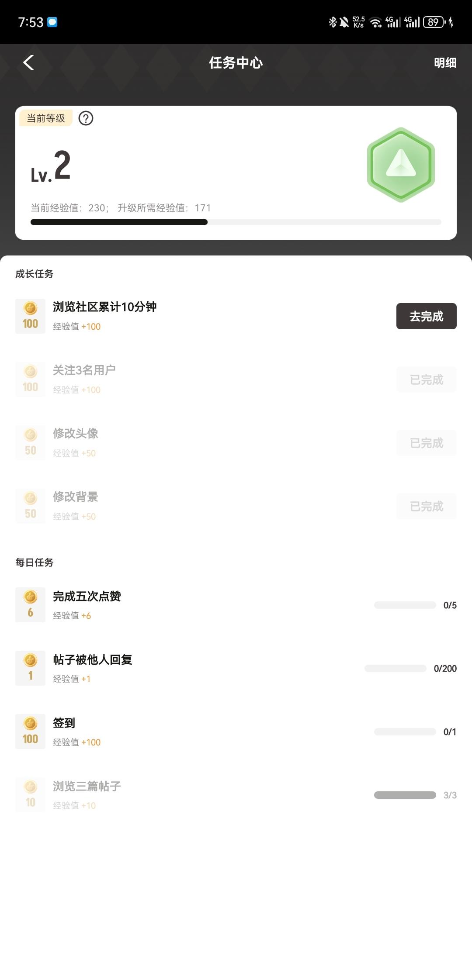Select the 签到 daily task title
The image size is (472, 980).
pyautogui.click(x=64, y=723)
